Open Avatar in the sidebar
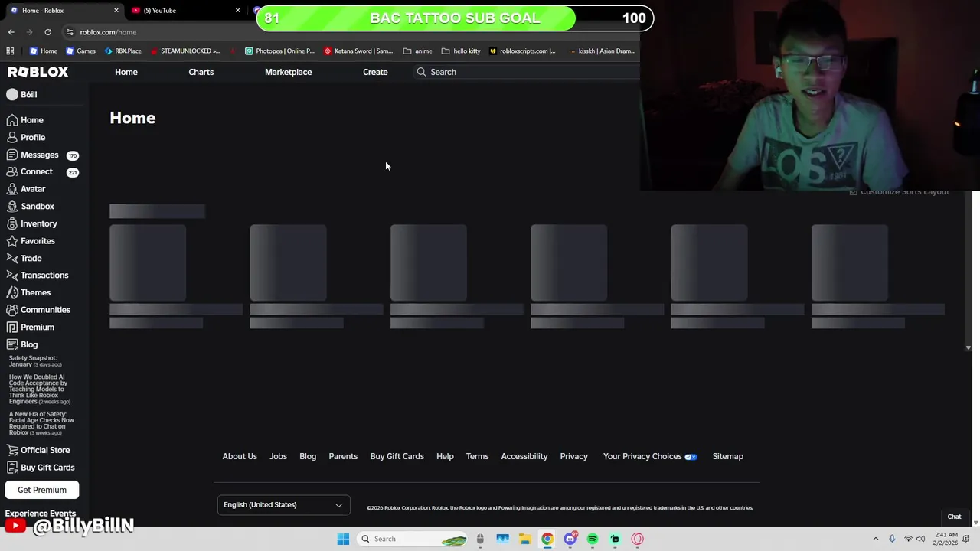980x551 pixels. pos(26,189)
